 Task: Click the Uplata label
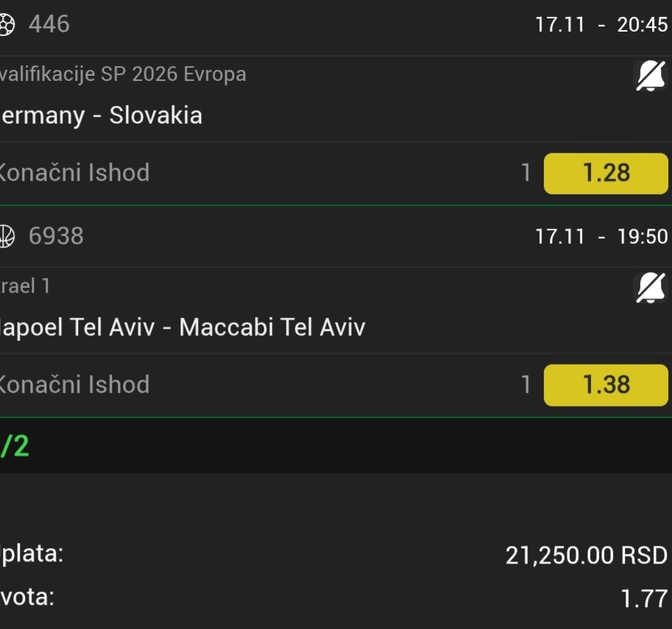32,553
